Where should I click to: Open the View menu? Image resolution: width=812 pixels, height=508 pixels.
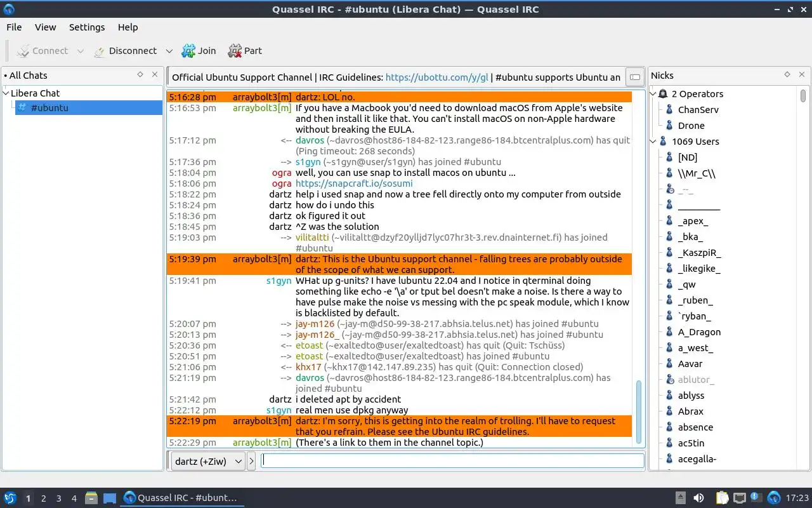46,27
